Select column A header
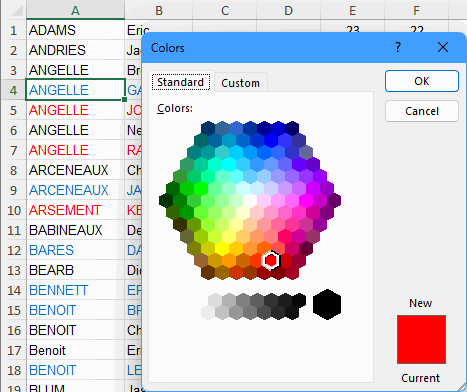 click(75, 10)
